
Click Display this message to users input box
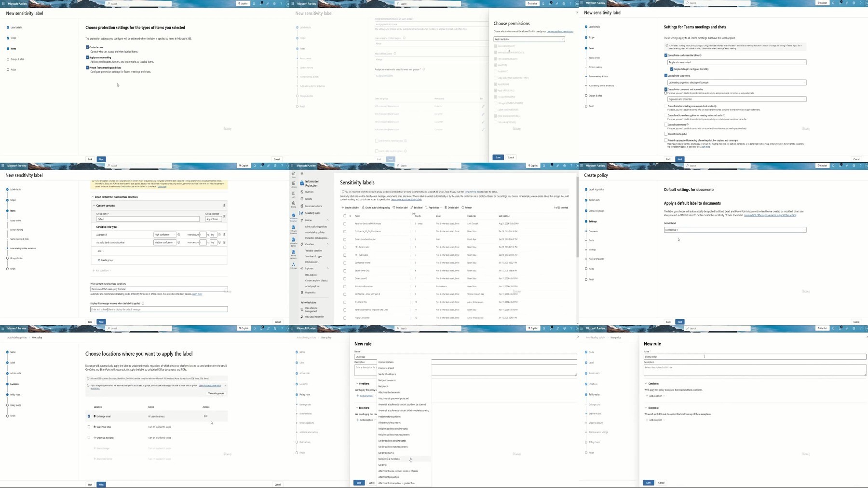click(159, 309)
